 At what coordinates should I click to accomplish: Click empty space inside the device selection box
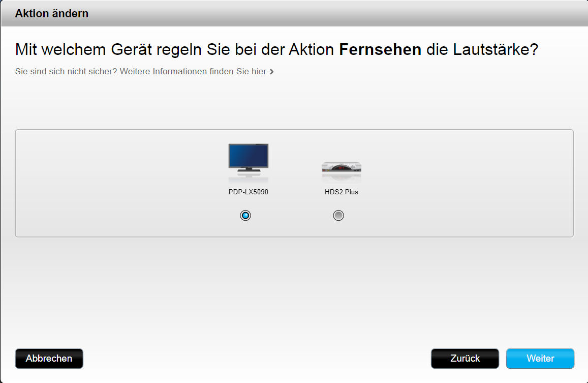[457, 183]
